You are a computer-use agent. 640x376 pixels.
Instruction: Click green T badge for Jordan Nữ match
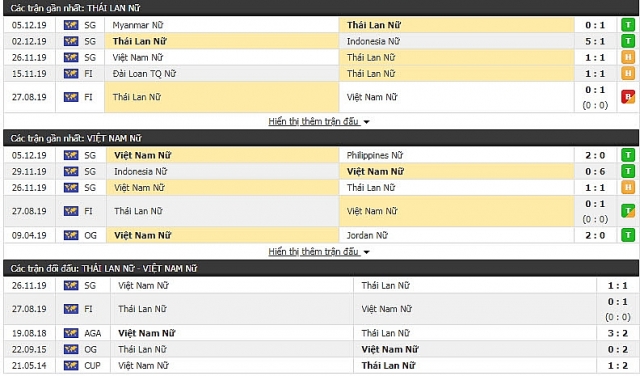pyautogui.click(x=628, y=235)
